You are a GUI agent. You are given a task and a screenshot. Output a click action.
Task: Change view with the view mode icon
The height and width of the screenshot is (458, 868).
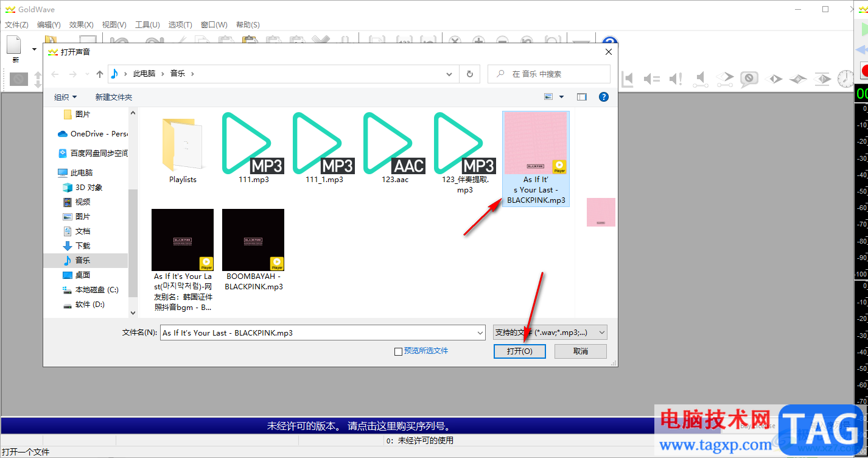pos(548,97)
